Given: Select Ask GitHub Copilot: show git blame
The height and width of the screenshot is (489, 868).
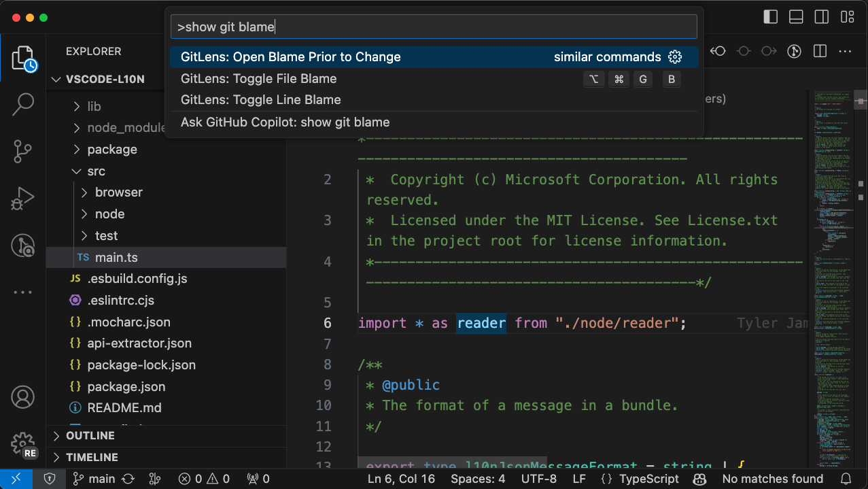Looking at the screenshot, I should [x=285, y=122].
